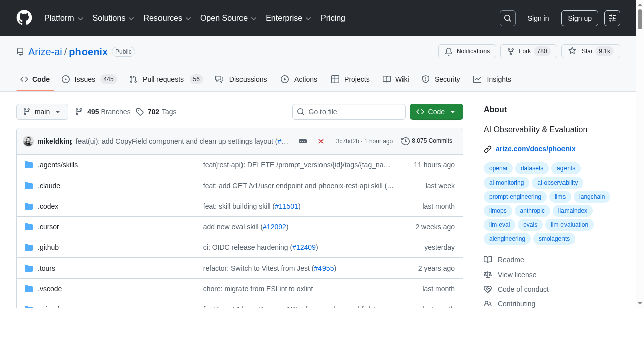The width and height of the screenshot is (644, 352).
Task: Select the llm-evaluation topic tag
Action: 570,225
